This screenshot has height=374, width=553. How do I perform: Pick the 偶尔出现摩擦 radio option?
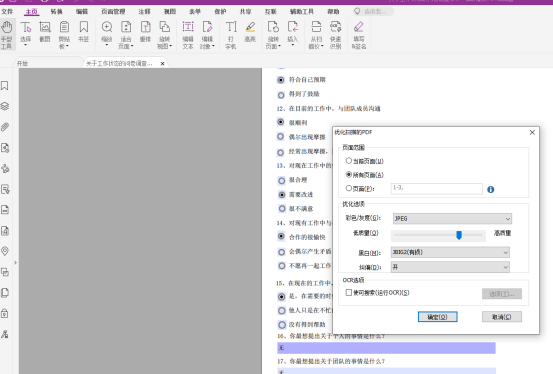pyautogui.click(x=281, y=137)
